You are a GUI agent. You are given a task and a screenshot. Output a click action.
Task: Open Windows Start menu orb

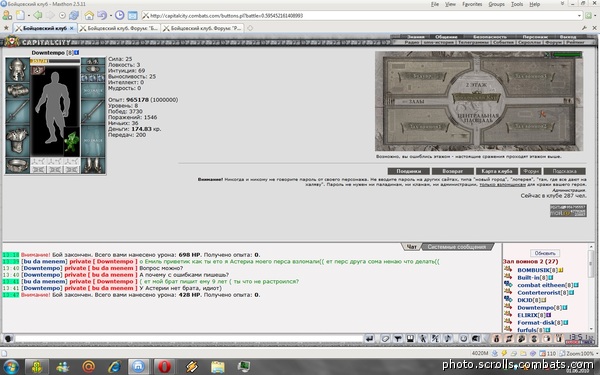pyautogui.click(x=10, y=367)
